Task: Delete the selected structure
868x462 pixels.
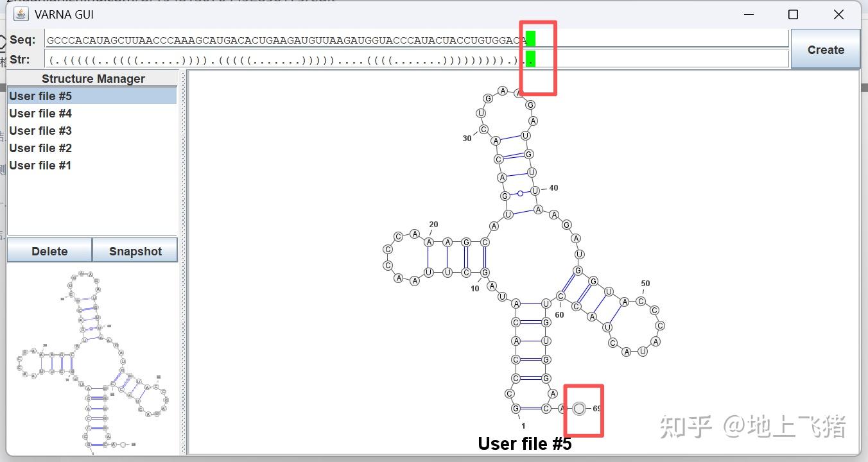Action: coord(49,251)
